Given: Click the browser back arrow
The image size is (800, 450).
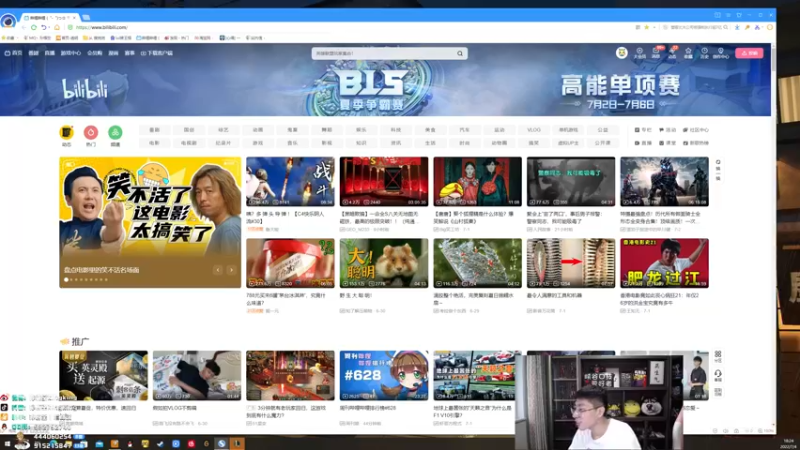Looking at the screenshot, I should 23,27.
